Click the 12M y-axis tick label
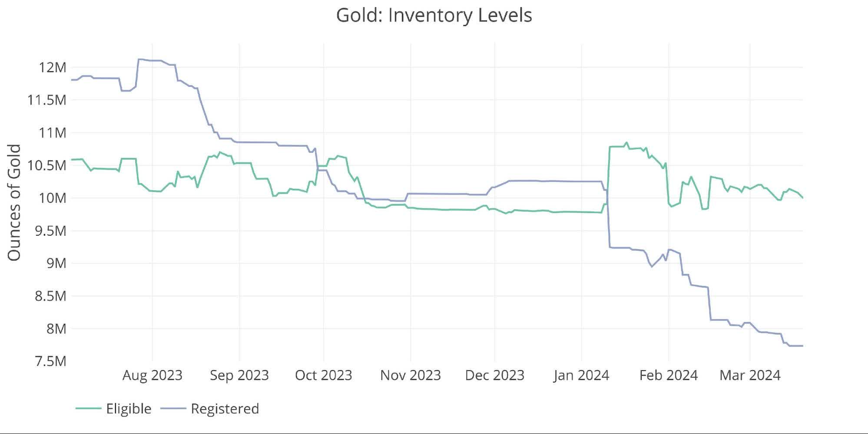868x434 pixels. click(53, 67)
